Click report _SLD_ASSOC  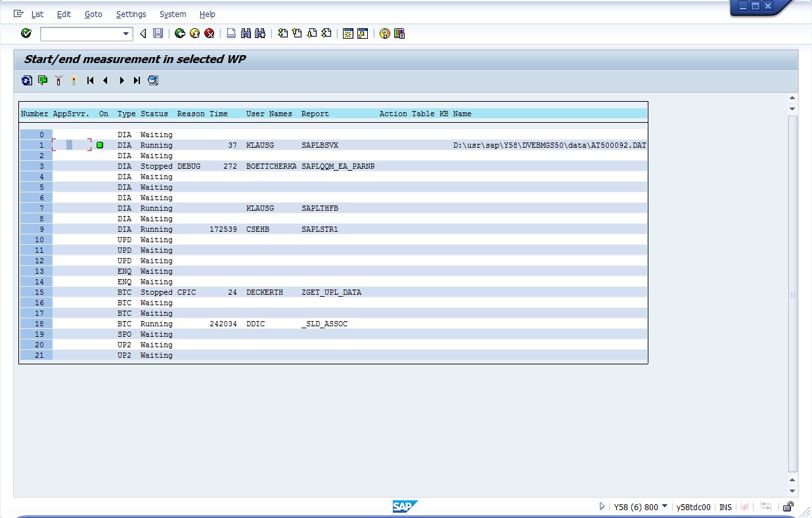pyautogui.click(x=325, y=324)
